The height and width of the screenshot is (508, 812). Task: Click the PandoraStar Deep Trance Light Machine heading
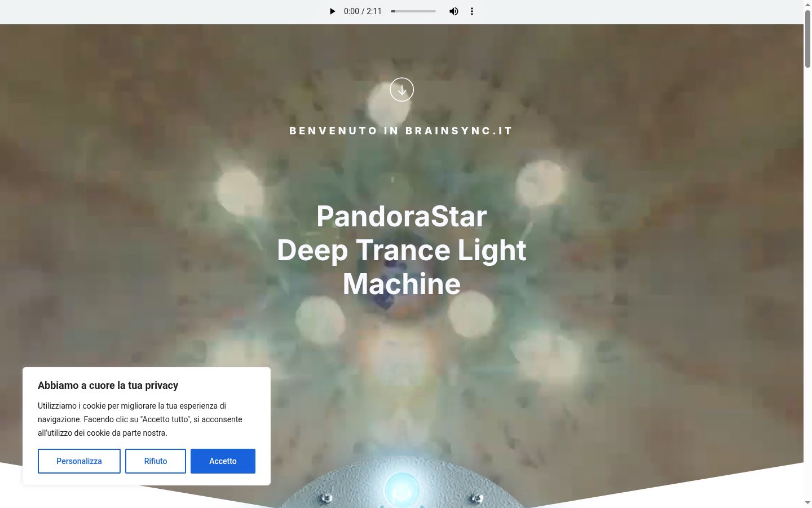pos(401,250)
